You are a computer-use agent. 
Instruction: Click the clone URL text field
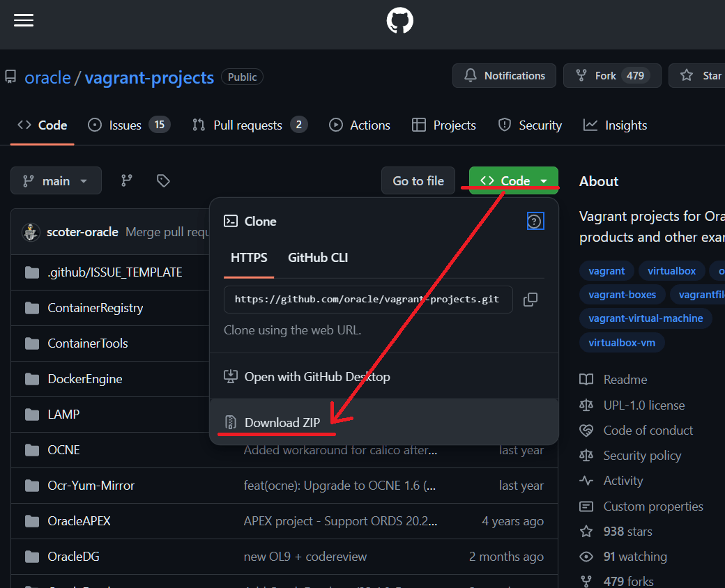(x=368, y=300)
